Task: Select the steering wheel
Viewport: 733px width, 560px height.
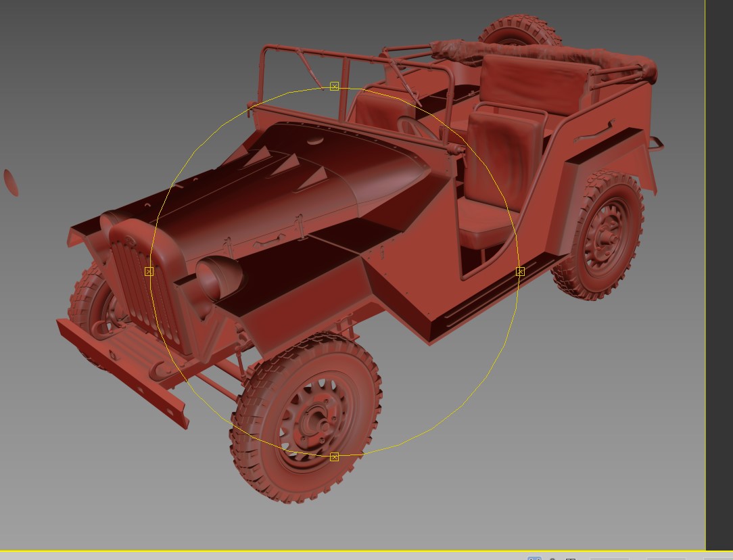Action: point(414,126)
